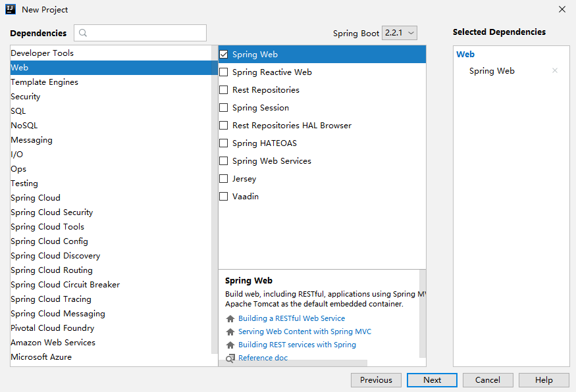Click home icon beside Building REST services
The image size is (576, 392).
pos(230,345)
